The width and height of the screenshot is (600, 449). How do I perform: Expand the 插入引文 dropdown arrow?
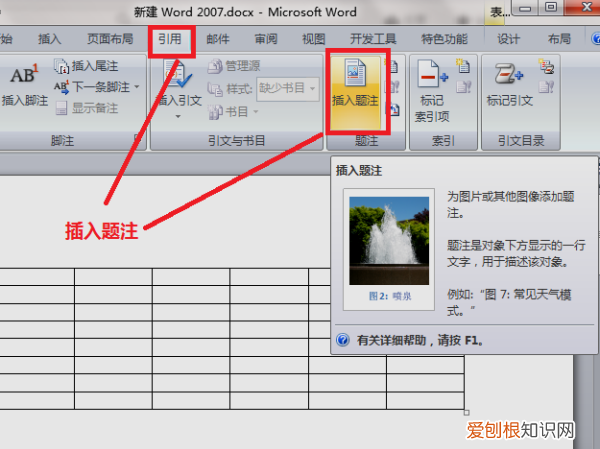178,116
